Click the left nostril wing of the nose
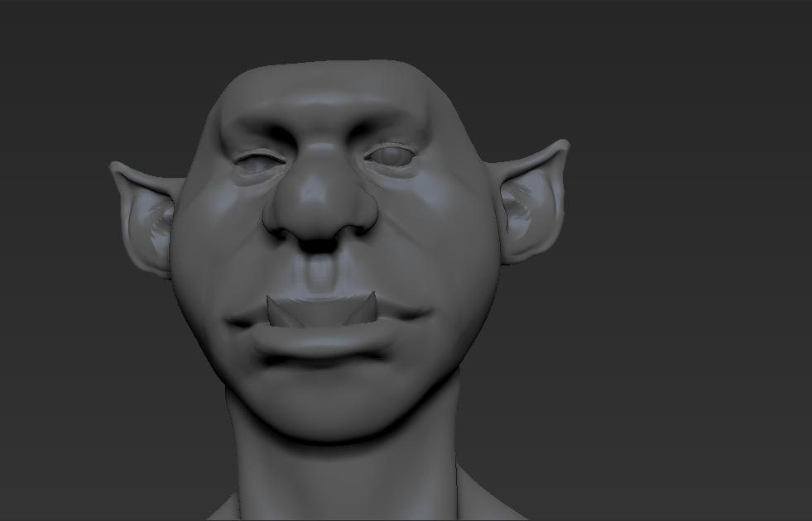 pyautogui.click(x=276, y=217)
